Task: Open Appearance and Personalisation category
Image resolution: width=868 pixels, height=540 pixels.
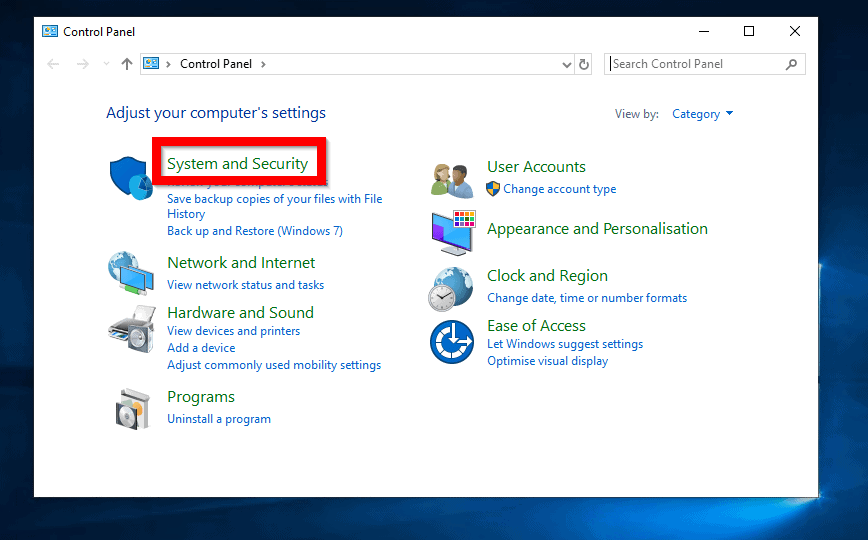Action: click(597, 229)
